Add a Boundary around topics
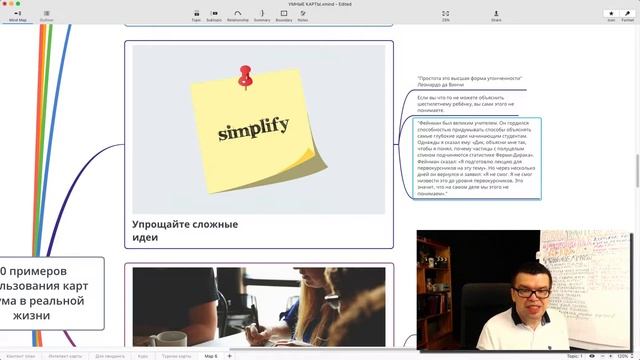Screen dimensions: 640x360 click(284, 16)
